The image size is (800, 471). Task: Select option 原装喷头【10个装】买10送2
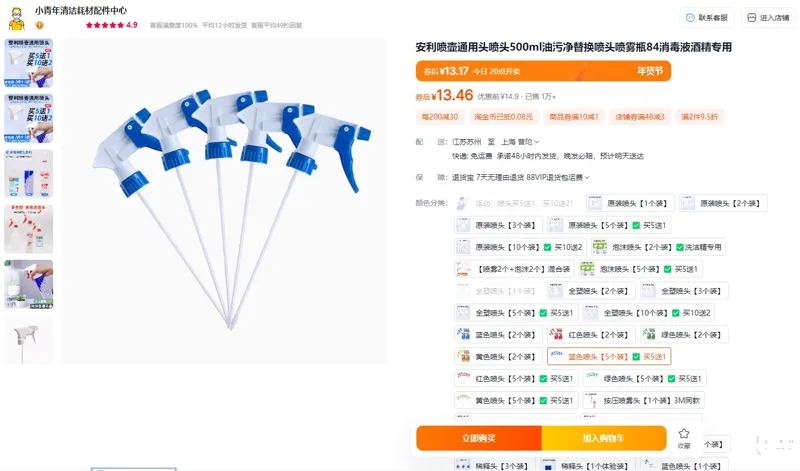tap(520, 247)
